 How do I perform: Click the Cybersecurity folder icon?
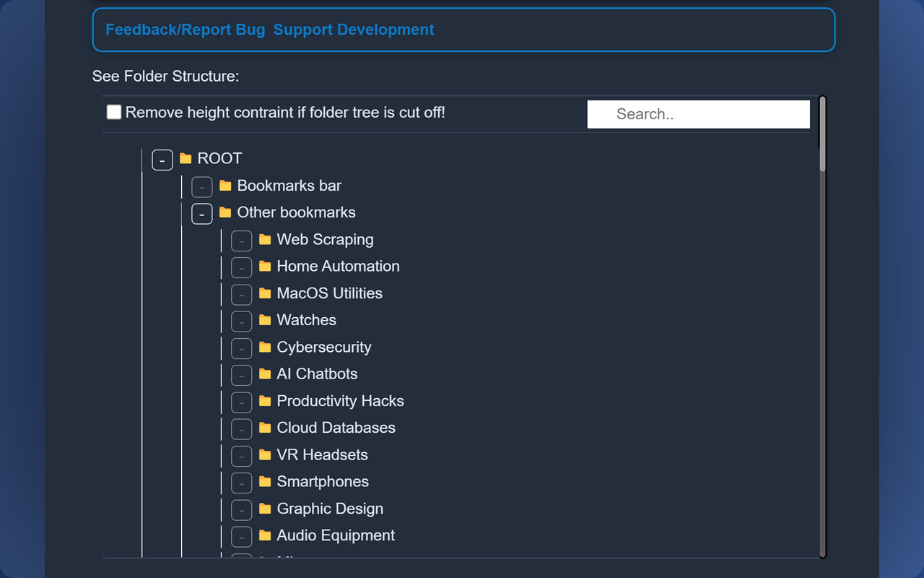tap(265, 347)
